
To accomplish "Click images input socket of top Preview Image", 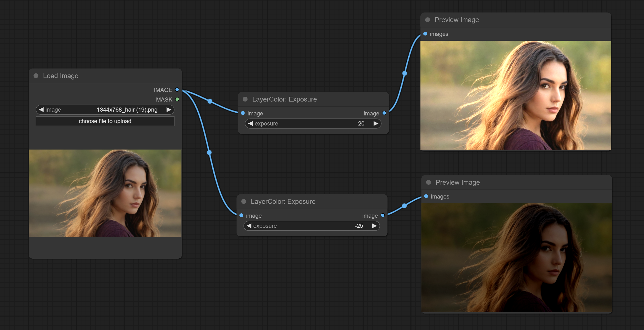I will click(425, 34).
